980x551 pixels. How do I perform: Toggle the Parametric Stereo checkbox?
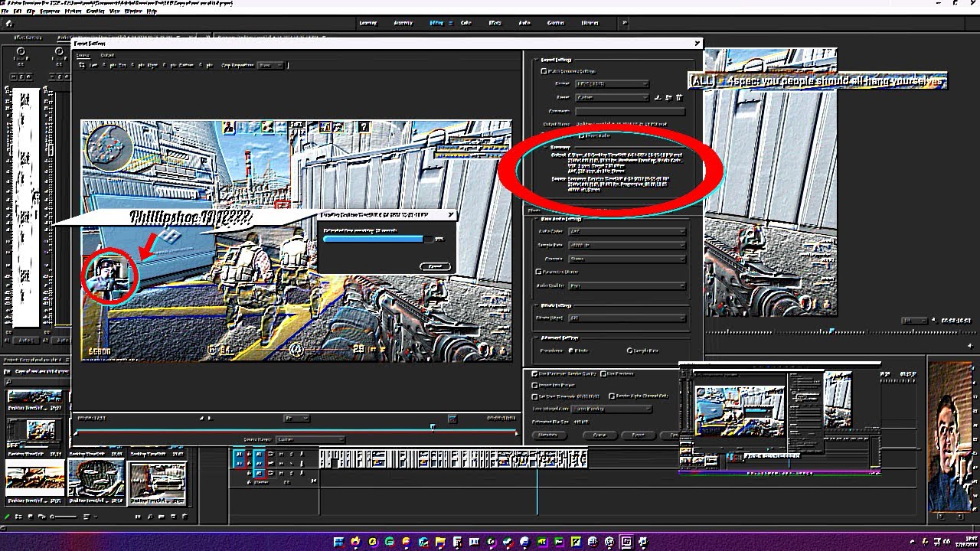pos(539,272)
